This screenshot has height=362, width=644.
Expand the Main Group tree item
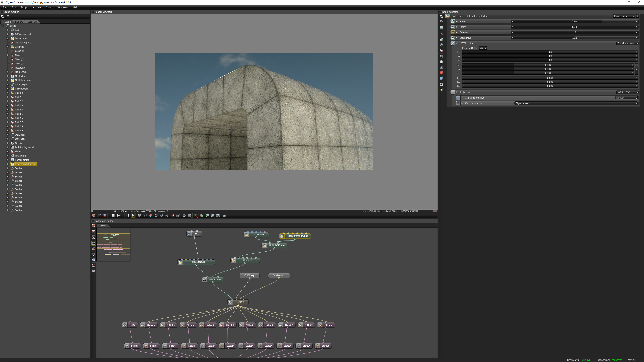[x=7, y=72]
